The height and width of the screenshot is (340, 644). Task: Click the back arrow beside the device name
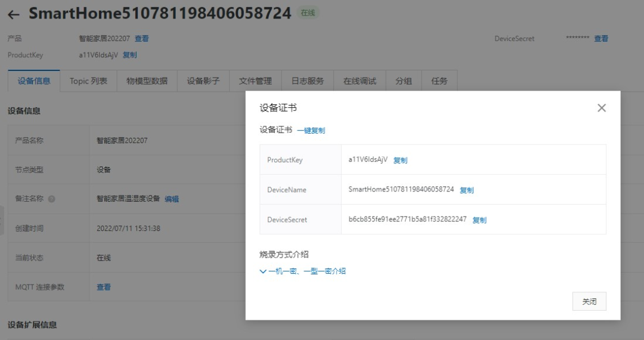click(x=14, y=15)
